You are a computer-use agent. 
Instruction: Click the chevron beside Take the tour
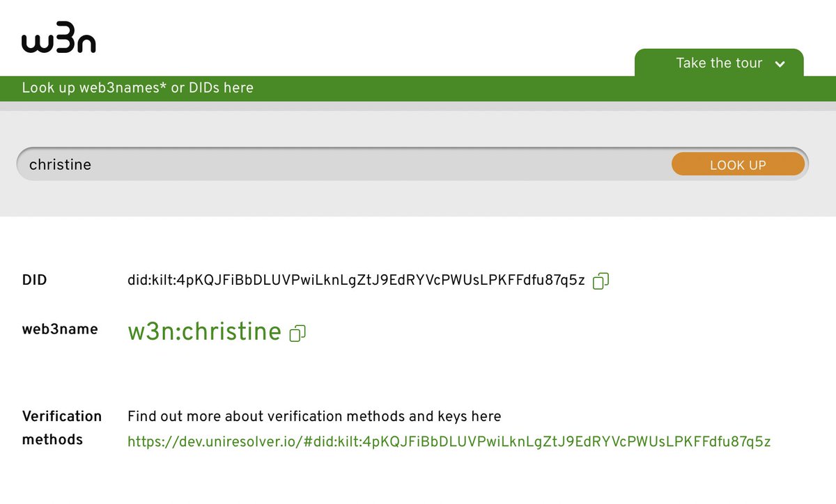(780, 64)
